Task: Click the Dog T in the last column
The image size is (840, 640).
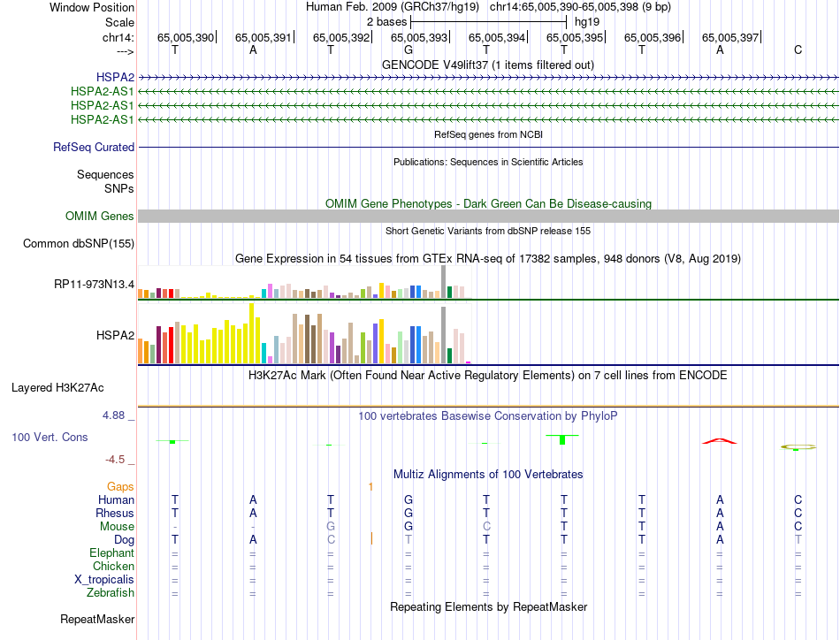Action: [x=798, y=540]
